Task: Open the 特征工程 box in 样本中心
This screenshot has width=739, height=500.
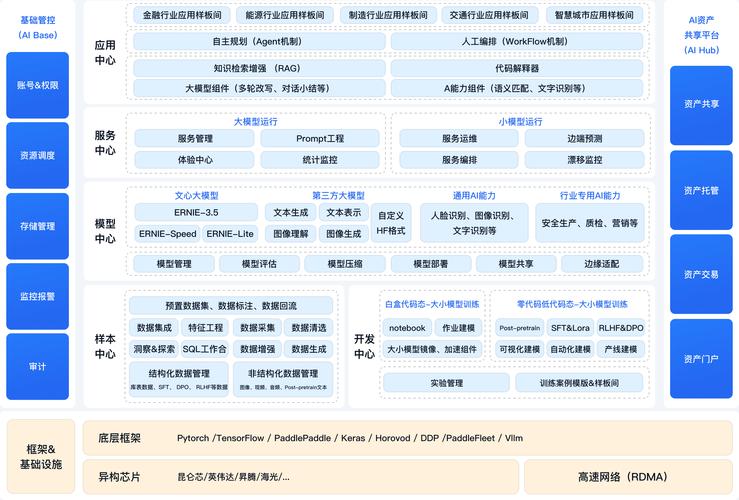Action: point(205,328)
